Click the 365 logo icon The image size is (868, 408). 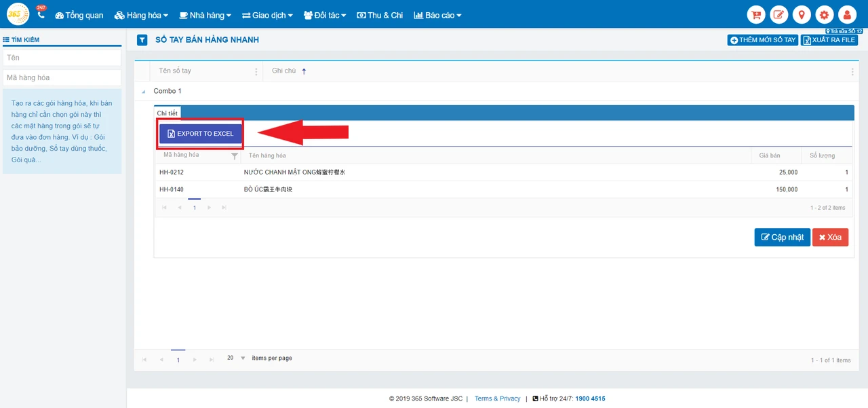(18, 14)
